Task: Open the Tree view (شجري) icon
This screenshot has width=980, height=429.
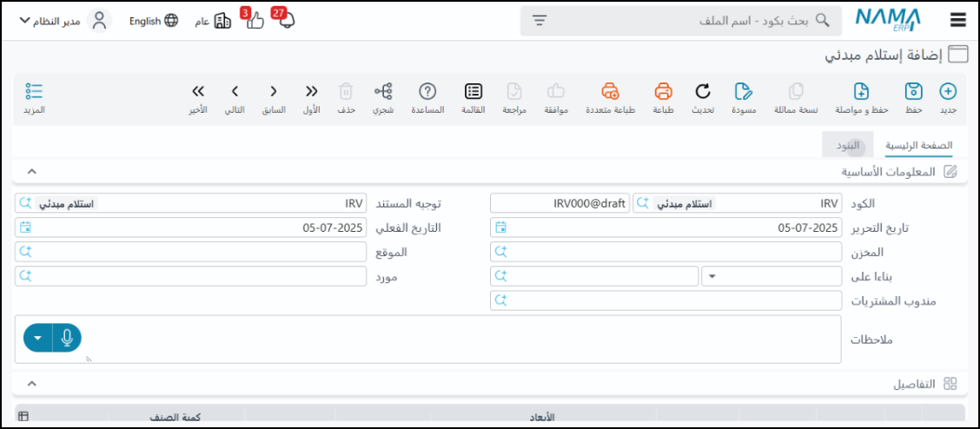Action: [383, 91]
